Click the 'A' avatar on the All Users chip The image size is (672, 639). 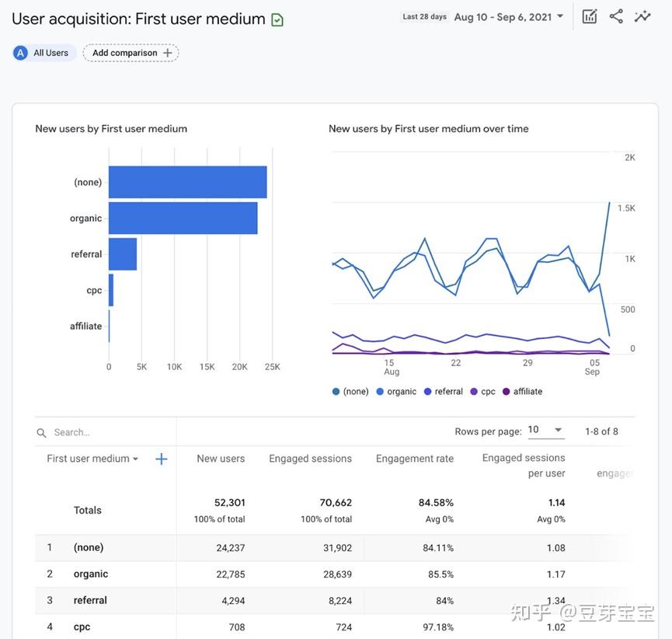pos(17,52)
